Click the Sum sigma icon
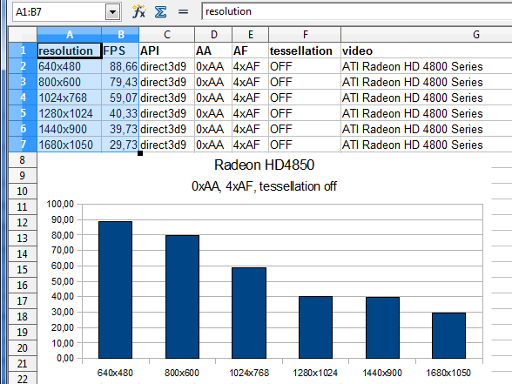Image resolution: width=512 pixels, height=384 pixels. pyautogui.click(x=161, y=12)
